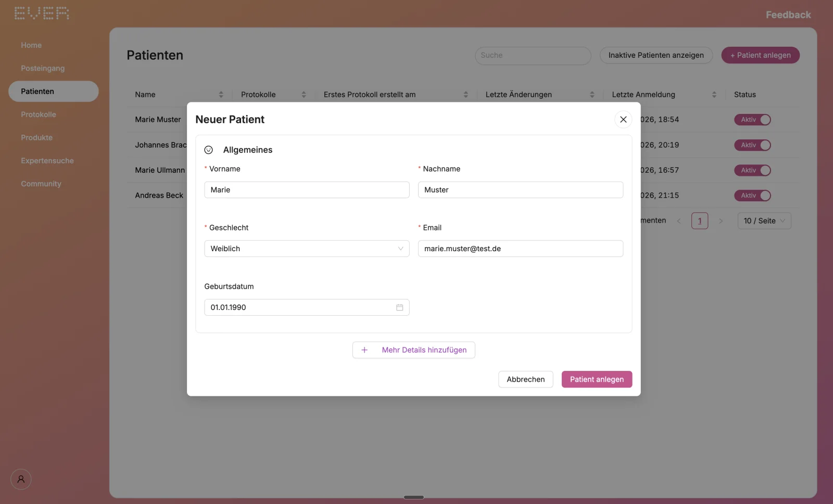Click the EVER logo
This screenshot has height=504, width=833.
pyautogui.click(x=42, y=14)
